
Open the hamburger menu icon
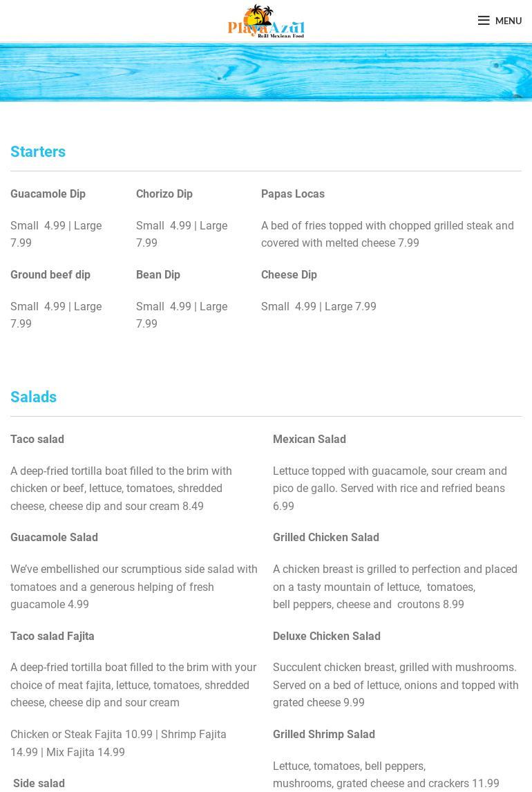coord(484,21)
